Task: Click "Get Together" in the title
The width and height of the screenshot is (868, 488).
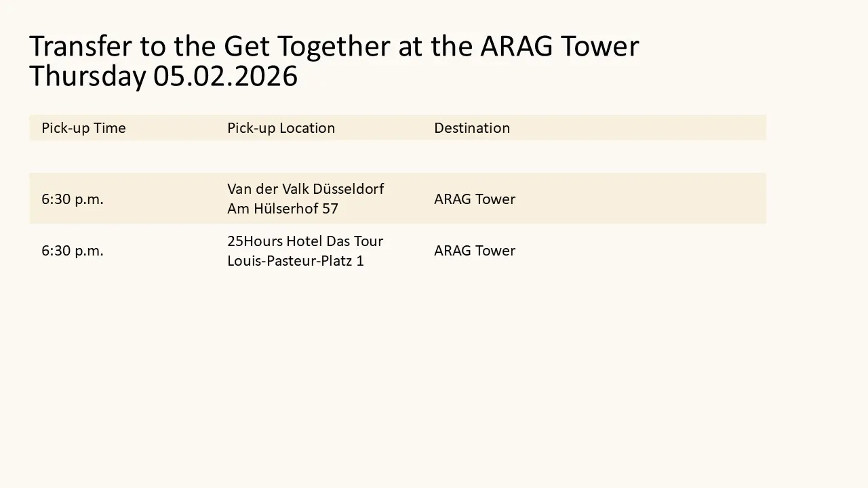Action: [x=307, y=46]
